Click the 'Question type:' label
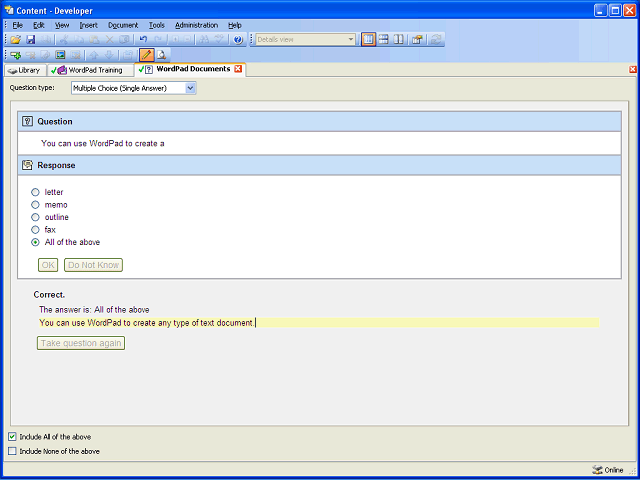This screenshot has width=640, height=480. tap(32, 87)
